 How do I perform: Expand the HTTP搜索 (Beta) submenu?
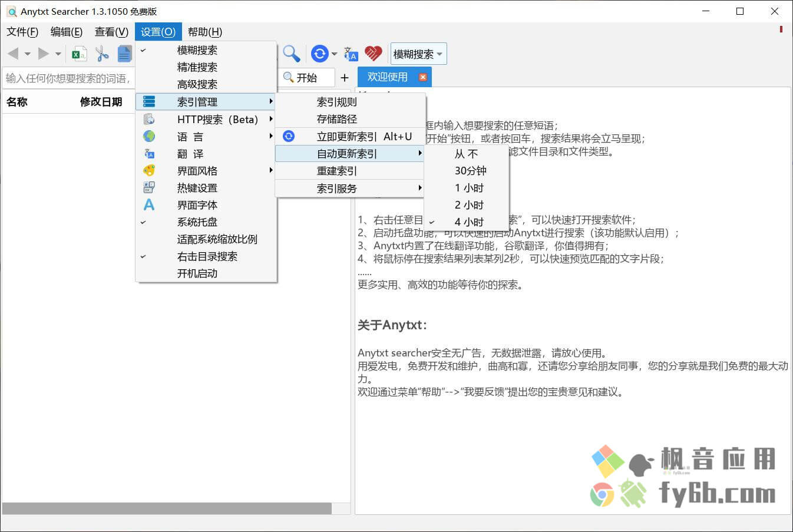tap(206, 119)
